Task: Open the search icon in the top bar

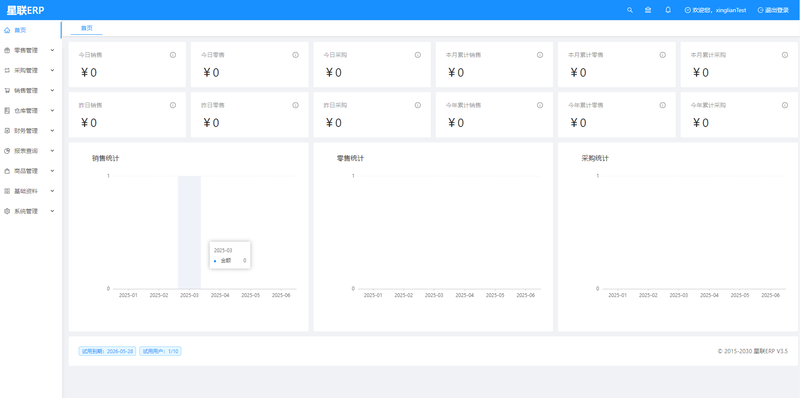Action: point(630,10)
